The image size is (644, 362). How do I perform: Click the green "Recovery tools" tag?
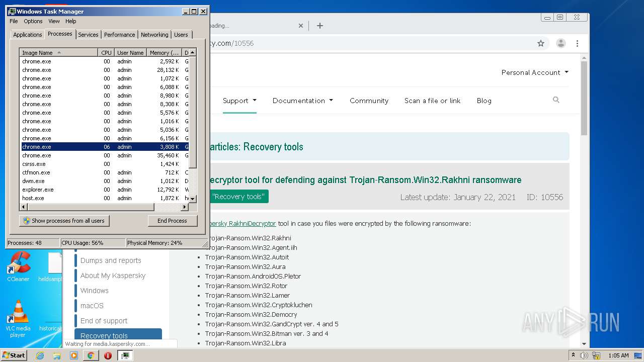click(238, 197)
